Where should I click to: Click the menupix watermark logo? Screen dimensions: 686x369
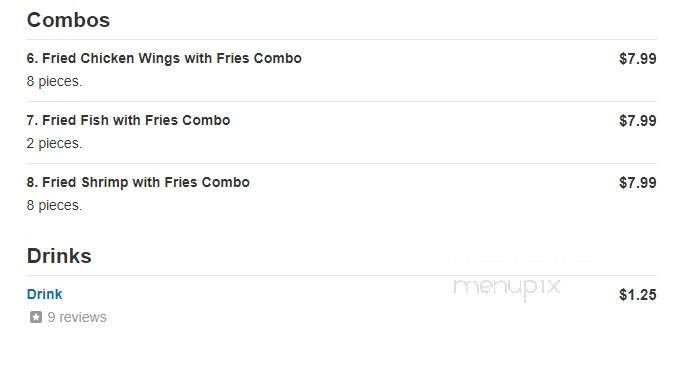tap(507, 288)
